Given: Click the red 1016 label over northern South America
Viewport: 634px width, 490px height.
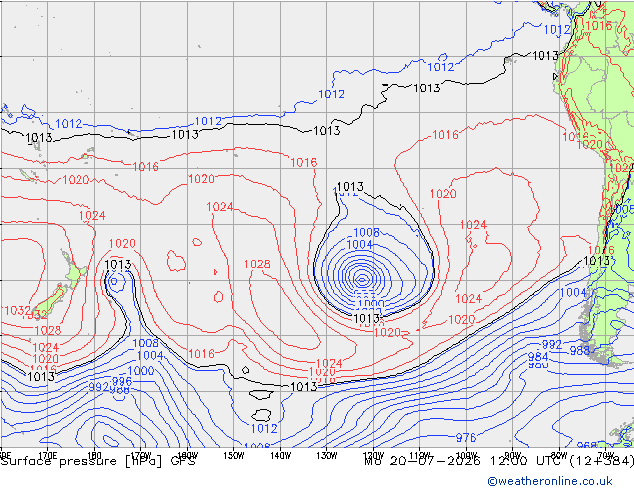Looking at the screenshot, I should (x=598, y=25).
